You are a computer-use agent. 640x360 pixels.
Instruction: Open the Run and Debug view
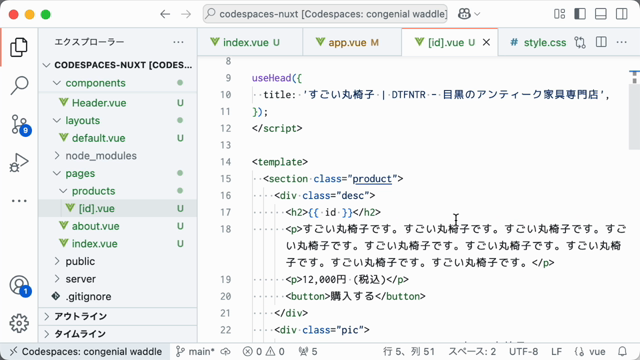(x=19, y=162)
